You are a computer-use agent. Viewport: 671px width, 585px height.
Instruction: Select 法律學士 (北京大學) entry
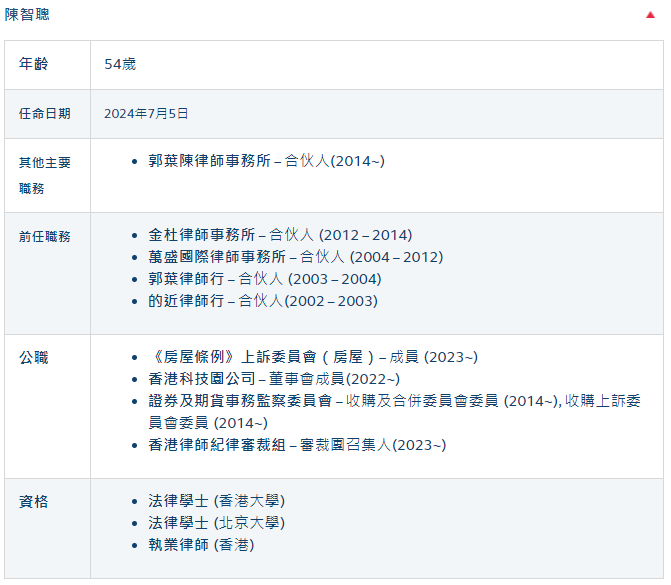click(x=217, y=523)
